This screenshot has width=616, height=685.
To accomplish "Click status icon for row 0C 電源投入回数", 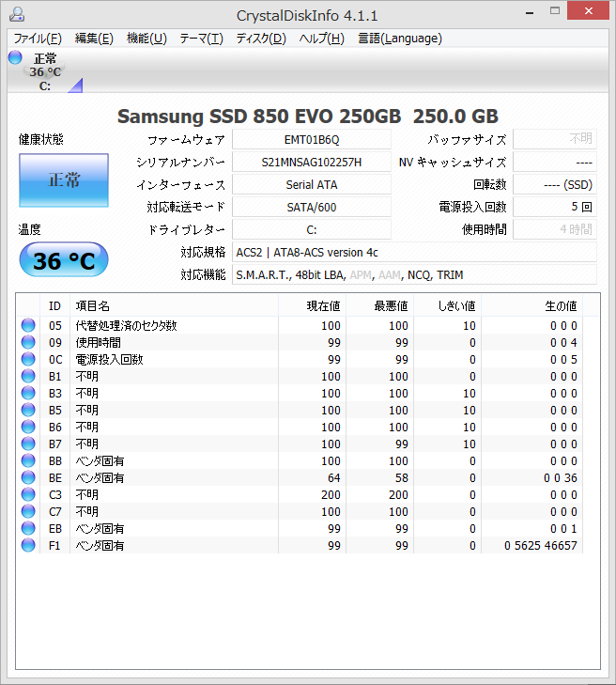I will point(28,359).
